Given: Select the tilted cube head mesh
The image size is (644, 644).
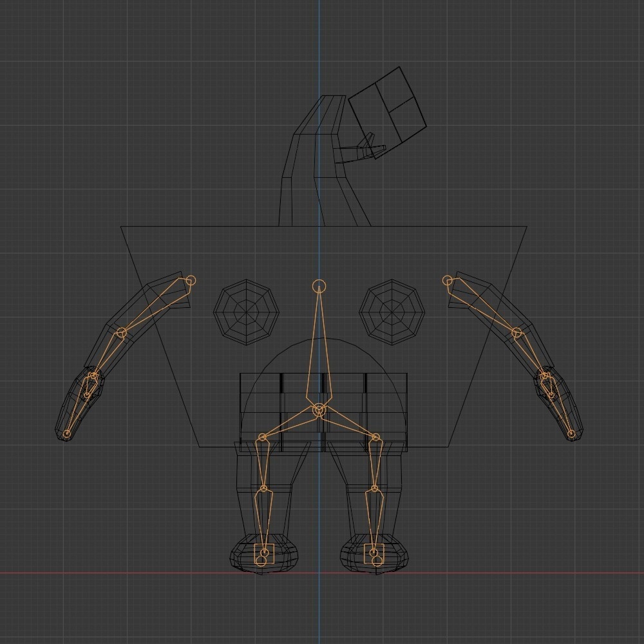Looking at the screenshot, I should (x=387, y=113).
